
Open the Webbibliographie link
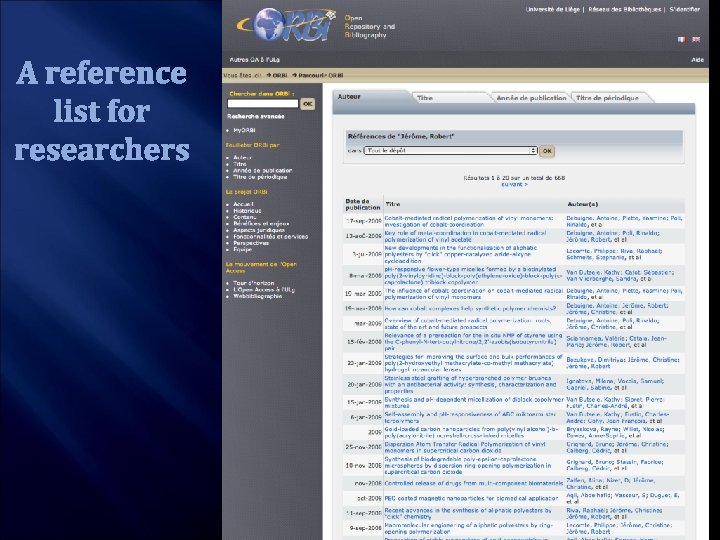click(258, 296)
